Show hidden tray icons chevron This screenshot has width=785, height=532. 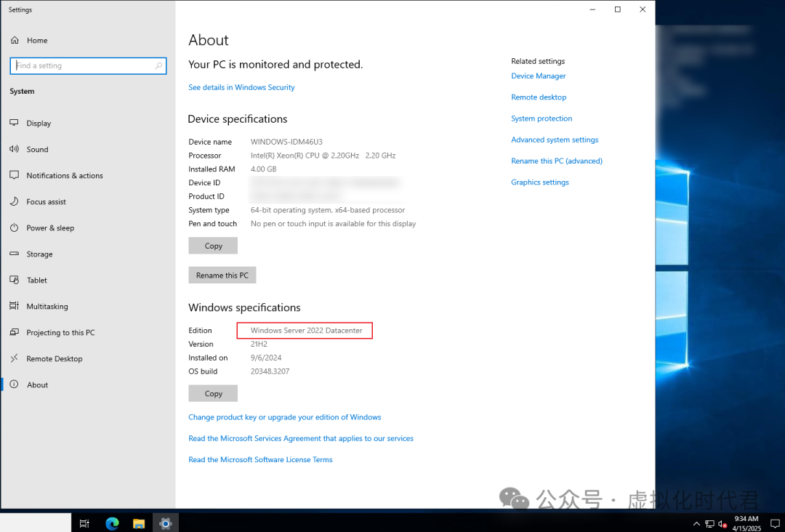pos(696,524)
